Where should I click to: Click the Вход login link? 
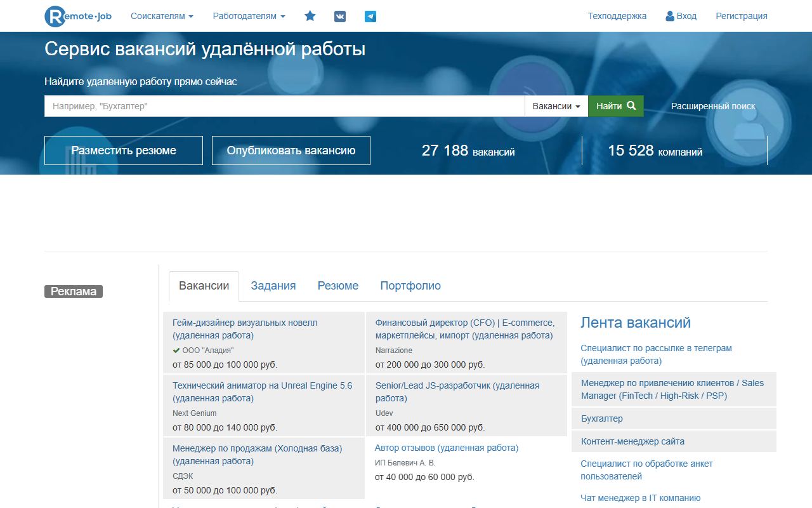click(681, 16)
